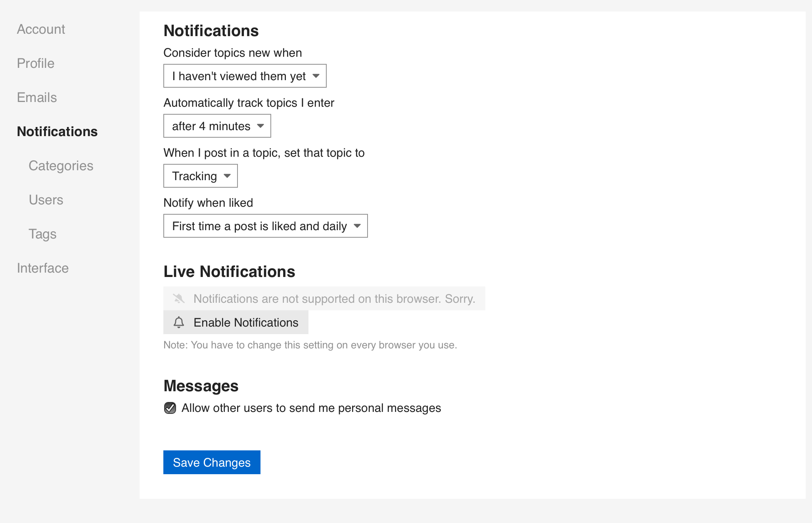The height and width of the screenshot is (523, 812).
Task: Click the crossed-out bell icon
Action: [179, 298]
